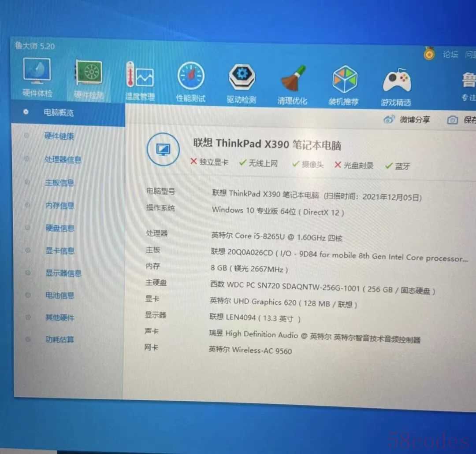The width and height of the screenshot is (476, 454).
Task: Click the 处理器 row label
Action: (156, 233)
